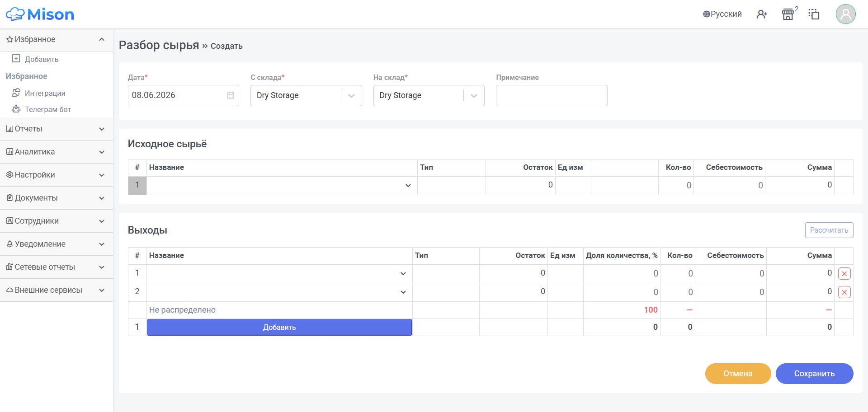Open outputs row 2 name dropdown
The width and height of the screenshot is (868, 412).
tap(279, 292)
